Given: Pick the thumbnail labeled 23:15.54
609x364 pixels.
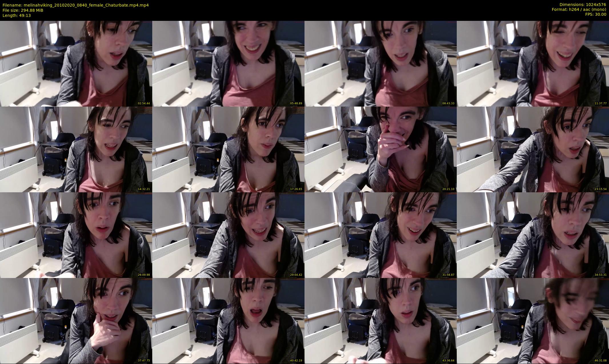Looking at the screenshot, I should coord(533,149).
